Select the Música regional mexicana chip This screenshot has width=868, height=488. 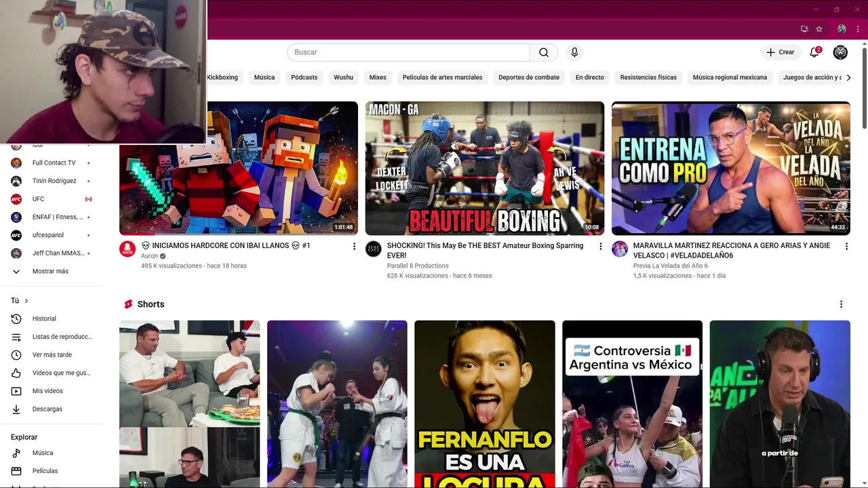pos(730,77)
